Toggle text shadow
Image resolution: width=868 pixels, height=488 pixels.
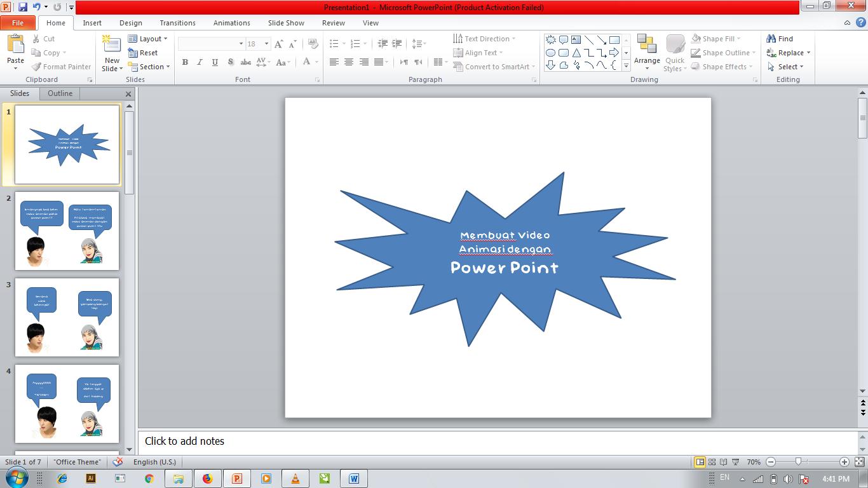(x=230, y=62)
